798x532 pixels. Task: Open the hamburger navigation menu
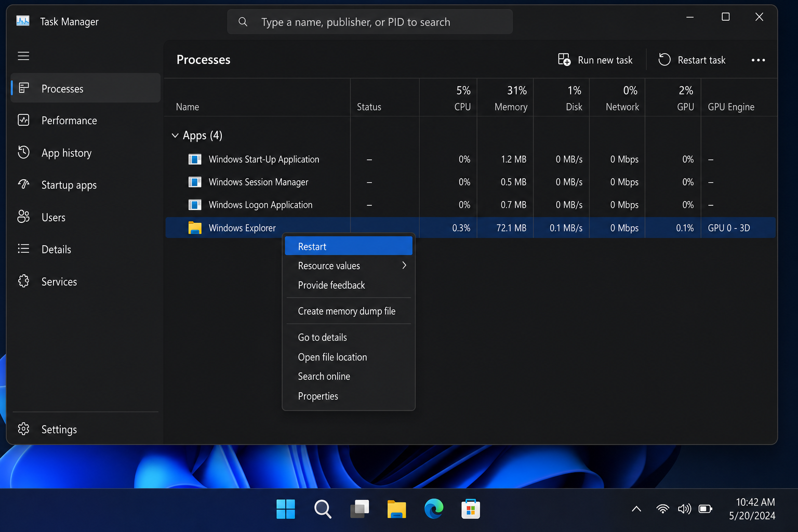tap(23, 56)
